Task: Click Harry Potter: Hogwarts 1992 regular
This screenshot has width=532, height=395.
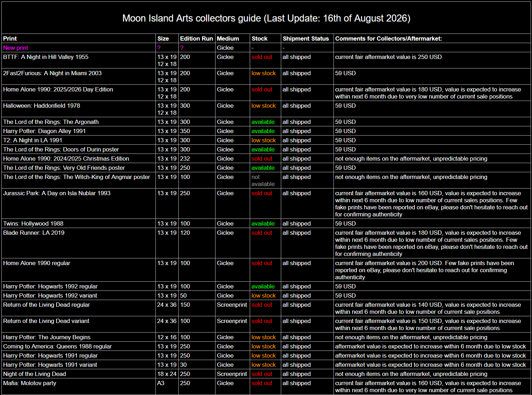Action: click(x=50, y=286)
